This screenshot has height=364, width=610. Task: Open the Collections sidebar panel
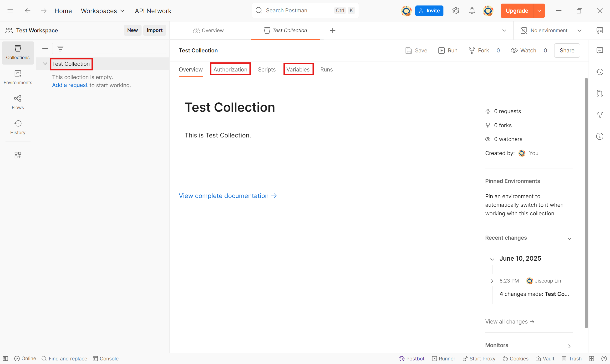click(18, 52)
